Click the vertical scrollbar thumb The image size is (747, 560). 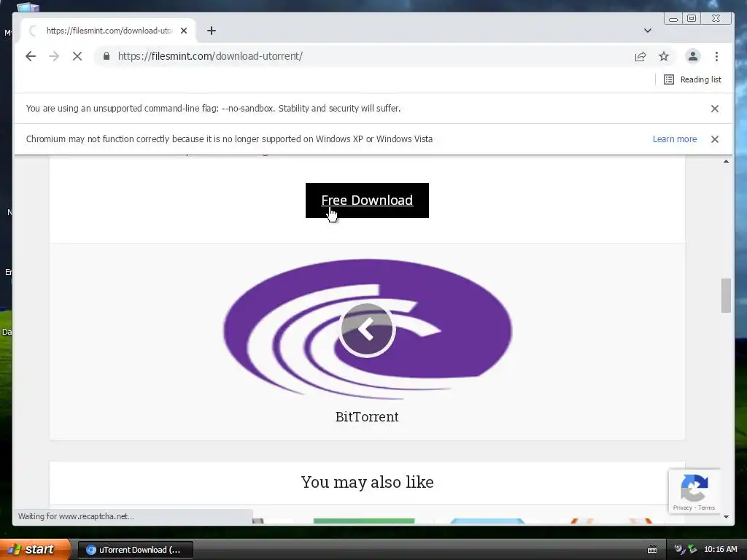pos(726,296)
